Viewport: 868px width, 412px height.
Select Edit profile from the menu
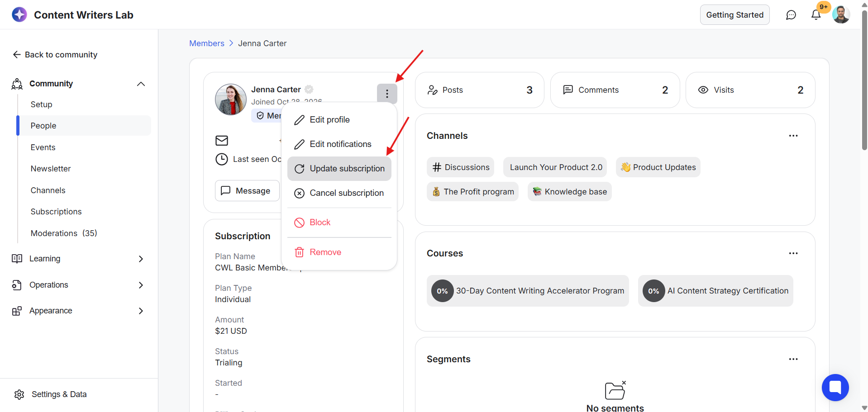coord(339,120)
